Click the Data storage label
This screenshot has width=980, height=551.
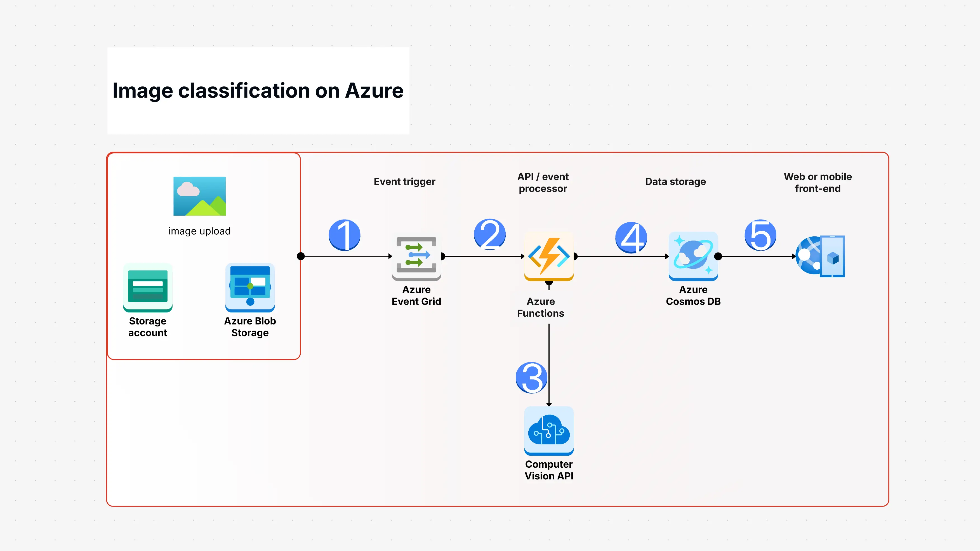coord(676,182)
